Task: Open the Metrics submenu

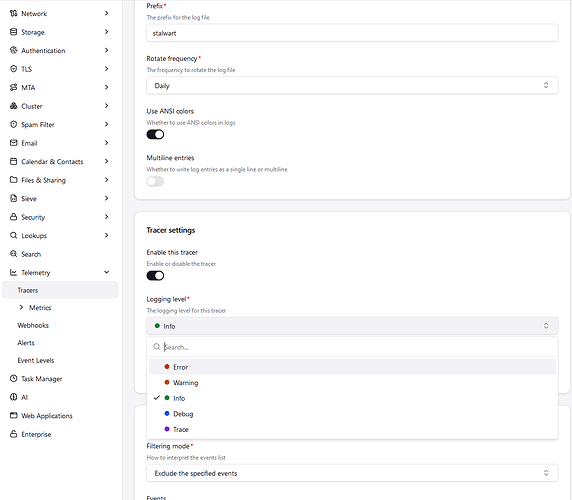Action: (x=40, y=308)
